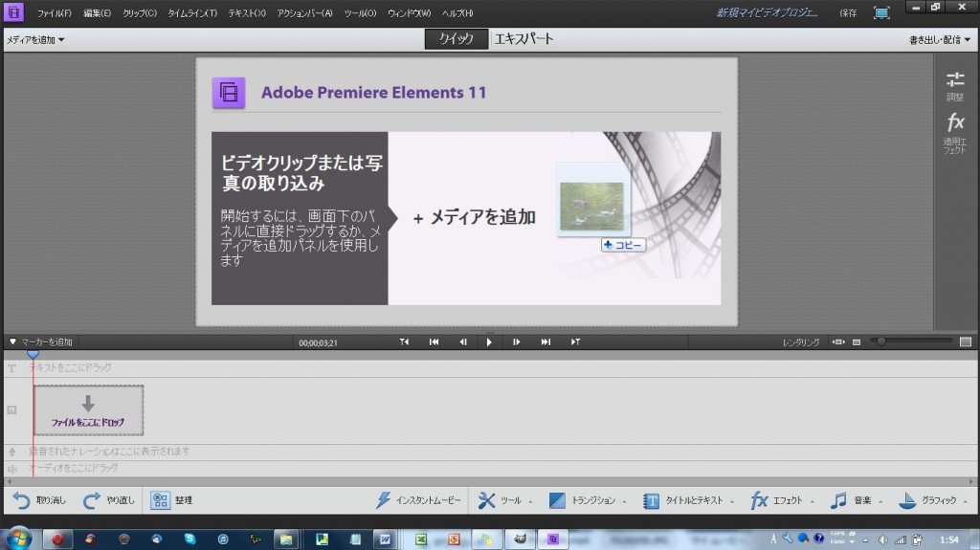Image resolution: width=980 pixels, height=550 pixels.
Task: Open the テキスト(X) menu
Action: click(x=247, y=13)
